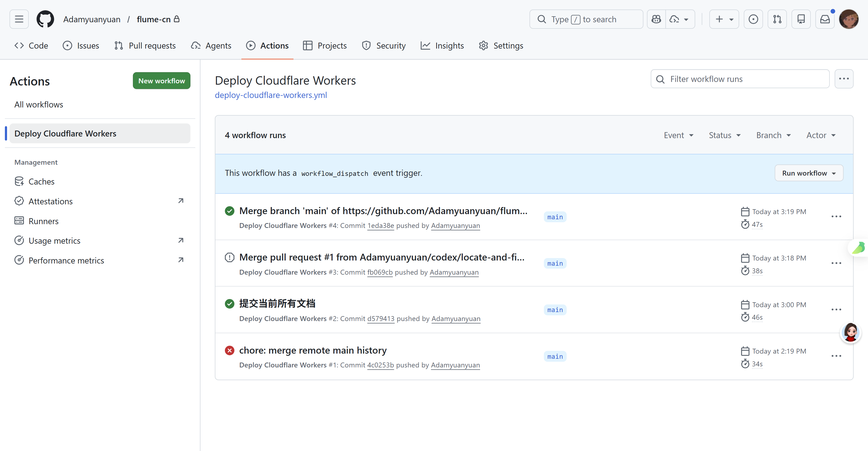Open the Adamyuanyuan owner link
Screen dimensions: 868x451
92,19
